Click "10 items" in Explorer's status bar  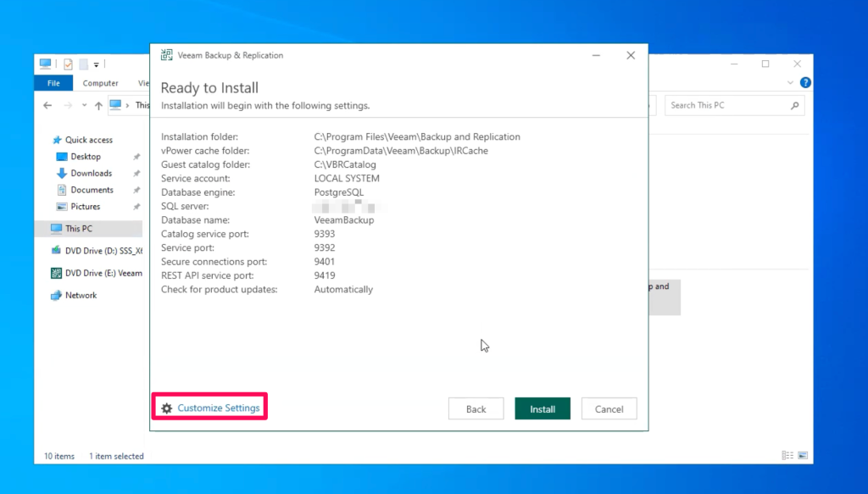(59, 456)
